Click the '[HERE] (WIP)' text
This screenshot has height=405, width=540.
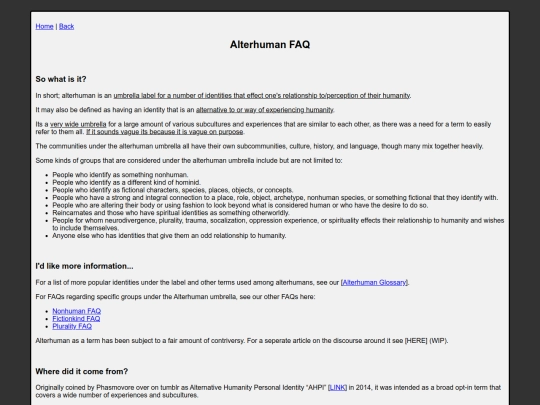coord(426,341)
